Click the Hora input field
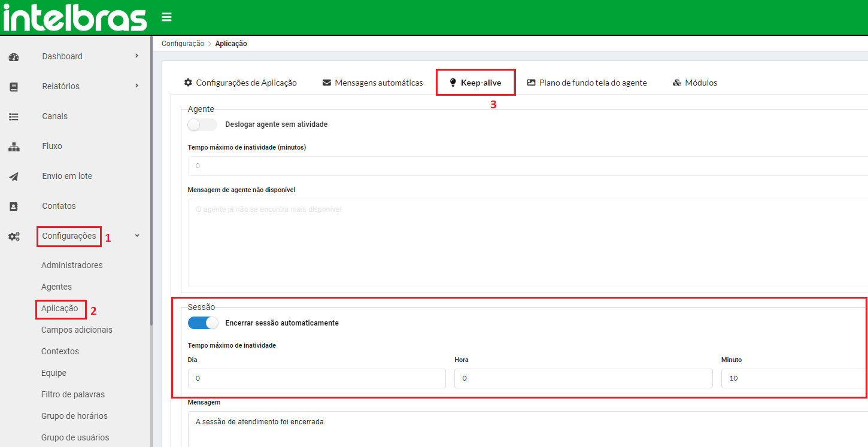The width and height of the screenshot is (868, 447). click(x=584, y=378)
